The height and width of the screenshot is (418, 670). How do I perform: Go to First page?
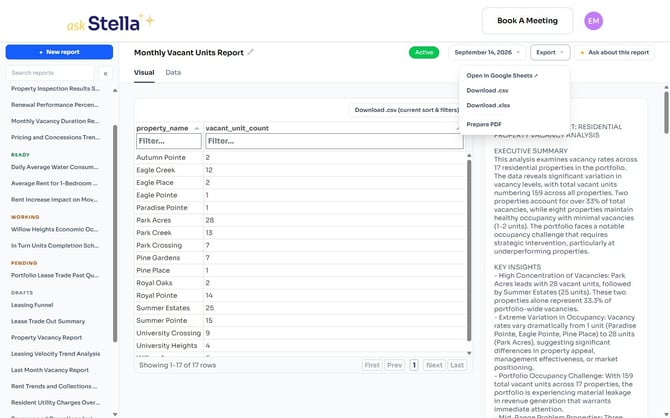point(372,365)
